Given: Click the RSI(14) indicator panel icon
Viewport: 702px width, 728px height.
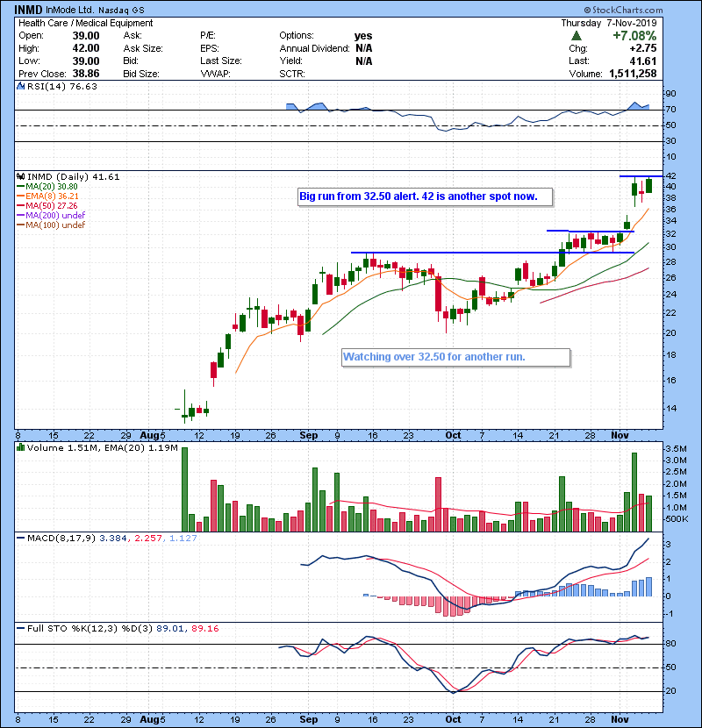Looking at the screenshot, I should [20, 86].
